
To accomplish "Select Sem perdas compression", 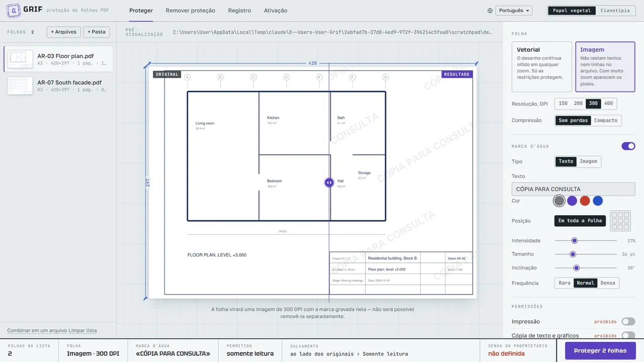I will [x=573, y=121].
